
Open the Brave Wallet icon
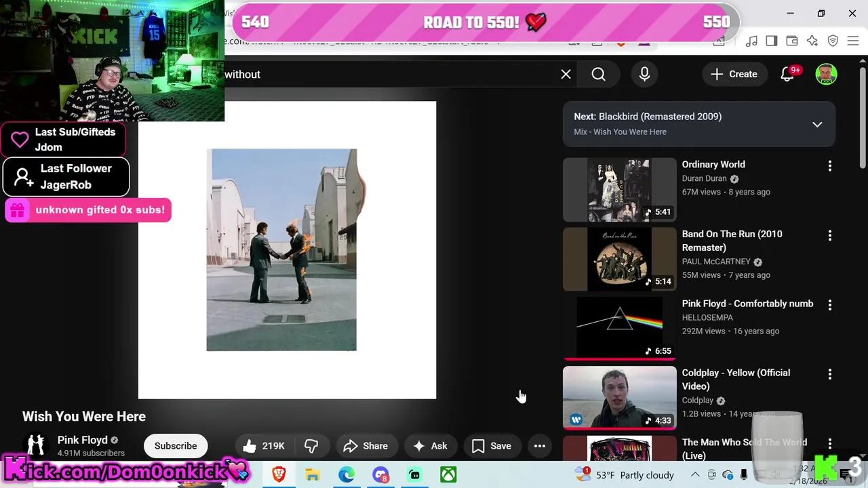(792, 41)
